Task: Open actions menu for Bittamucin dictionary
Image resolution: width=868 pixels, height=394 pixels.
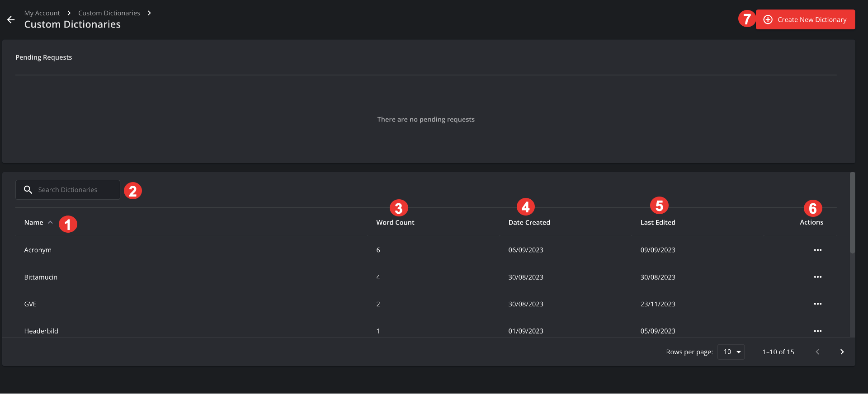Action: (x=817, y=277)
